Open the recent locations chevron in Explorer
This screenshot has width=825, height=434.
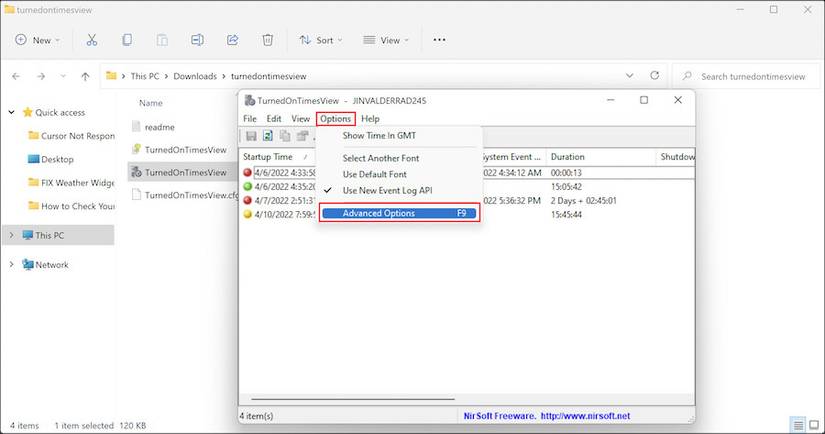tap(63, 76)
